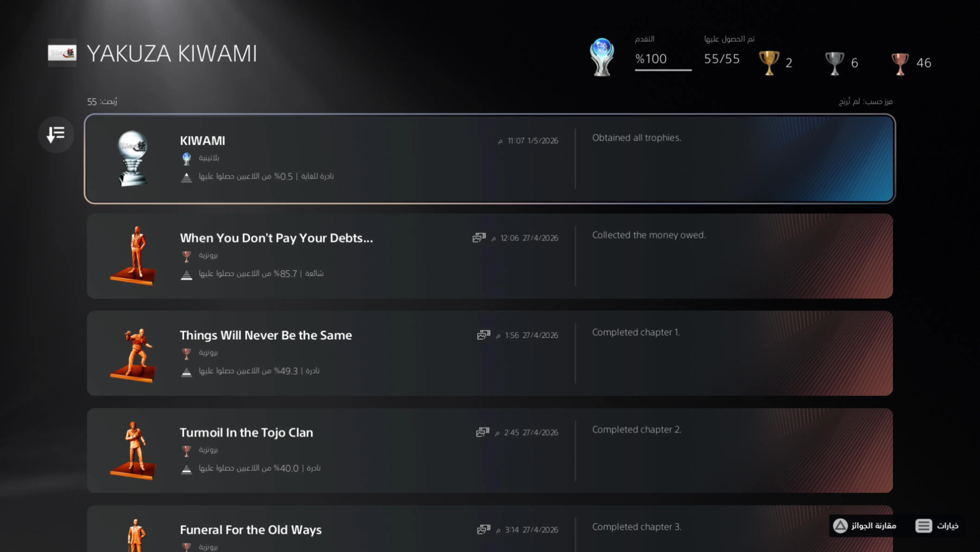Open screenshot icon for Turmoil In the Tojo Clan
Screen dimensions: 980x552
[x=482, y=432]
